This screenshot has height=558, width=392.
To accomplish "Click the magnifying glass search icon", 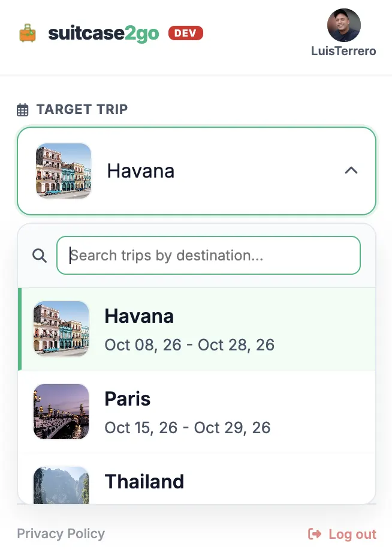I will 40,255.
